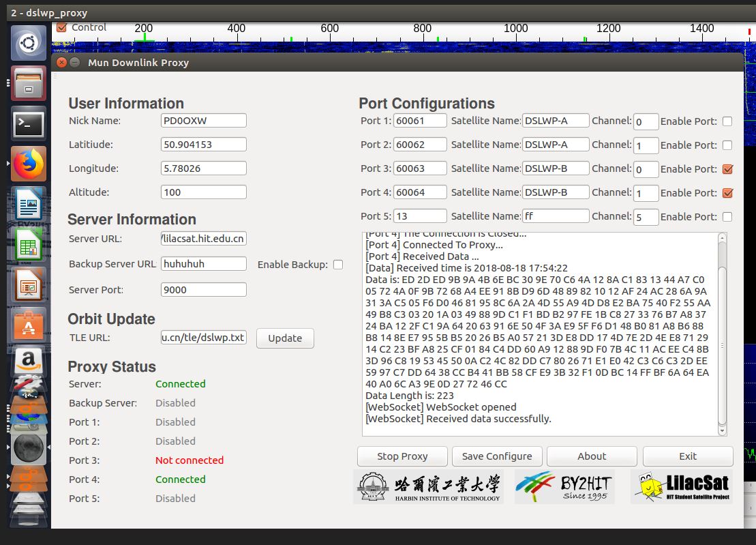Open the Files manager dock icon
756x545 pixels.
(29, 83)
